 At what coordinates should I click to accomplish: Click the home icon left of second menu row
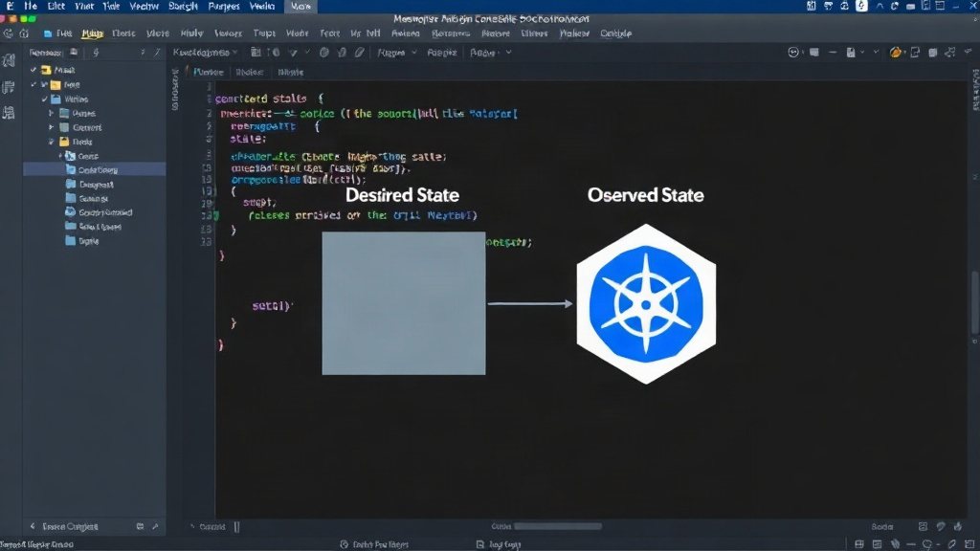24,33
